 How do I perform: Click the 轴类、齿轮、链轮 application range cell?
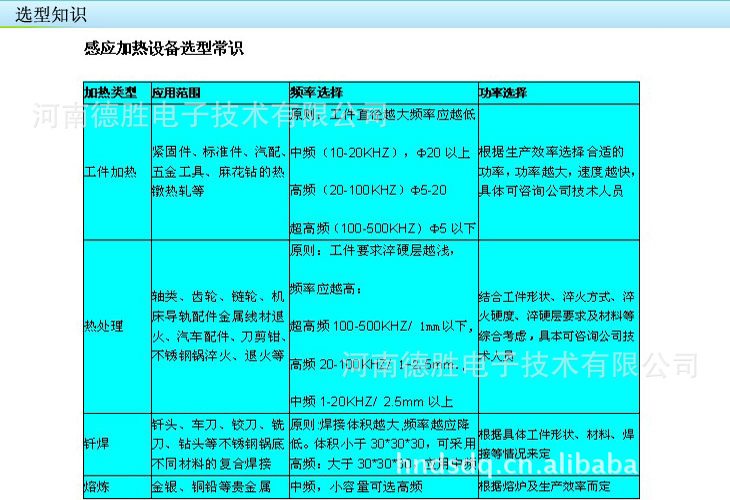[218, 326]
